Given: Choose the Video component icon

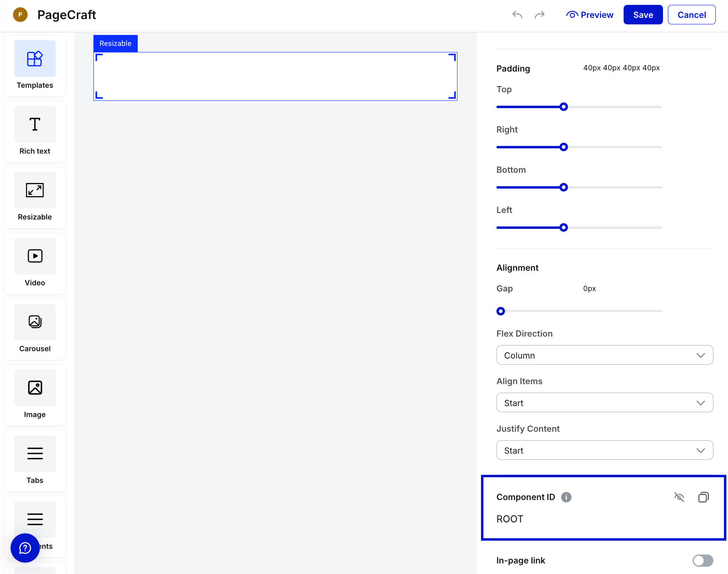Looking at the screenshot, I should tap(35, 257).
